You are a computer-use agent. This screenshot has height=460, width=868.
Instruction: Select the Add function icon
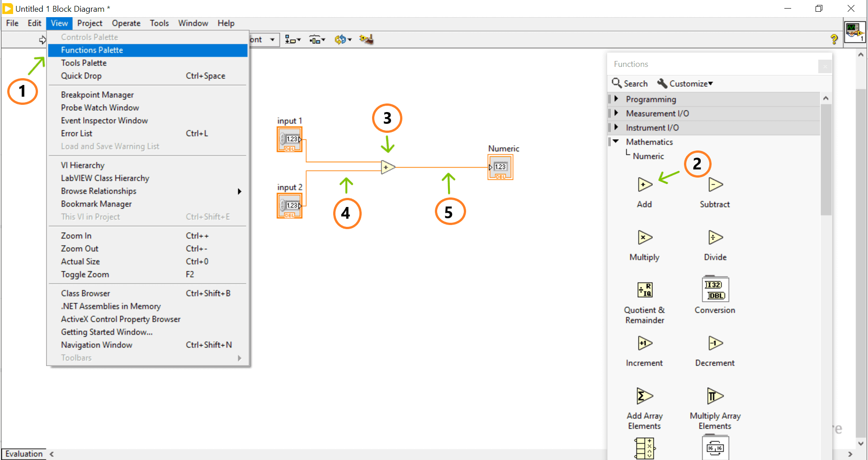(x=644, y=185)
